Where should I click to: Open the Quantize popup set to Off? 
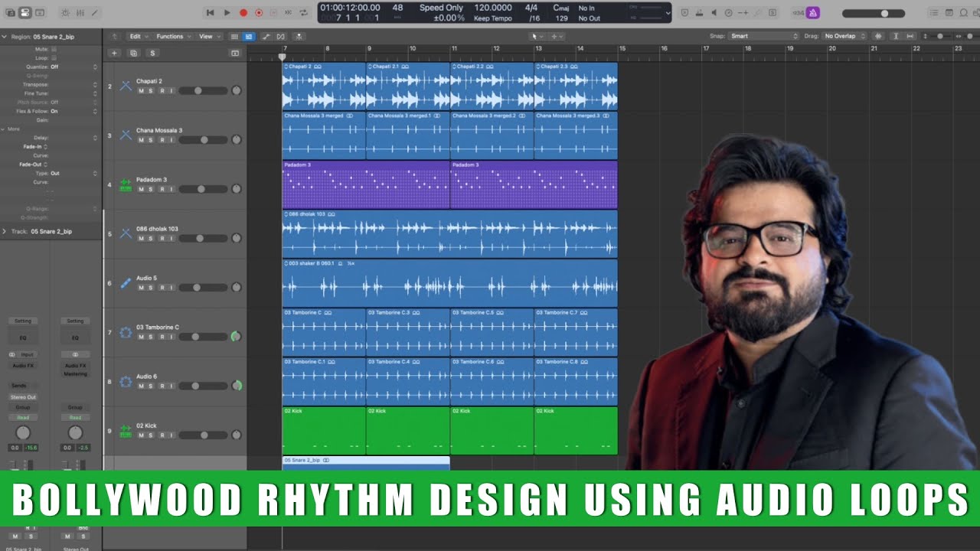tap(73, 67)
